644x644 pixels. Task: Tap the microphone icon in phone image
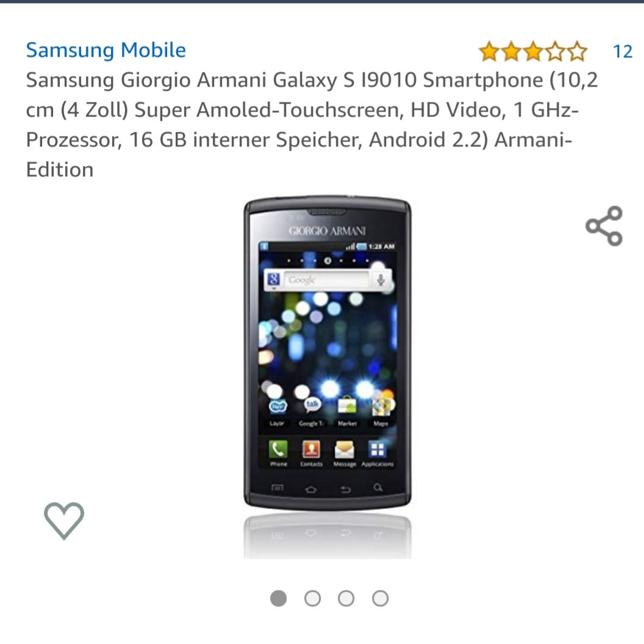(381, 280)
